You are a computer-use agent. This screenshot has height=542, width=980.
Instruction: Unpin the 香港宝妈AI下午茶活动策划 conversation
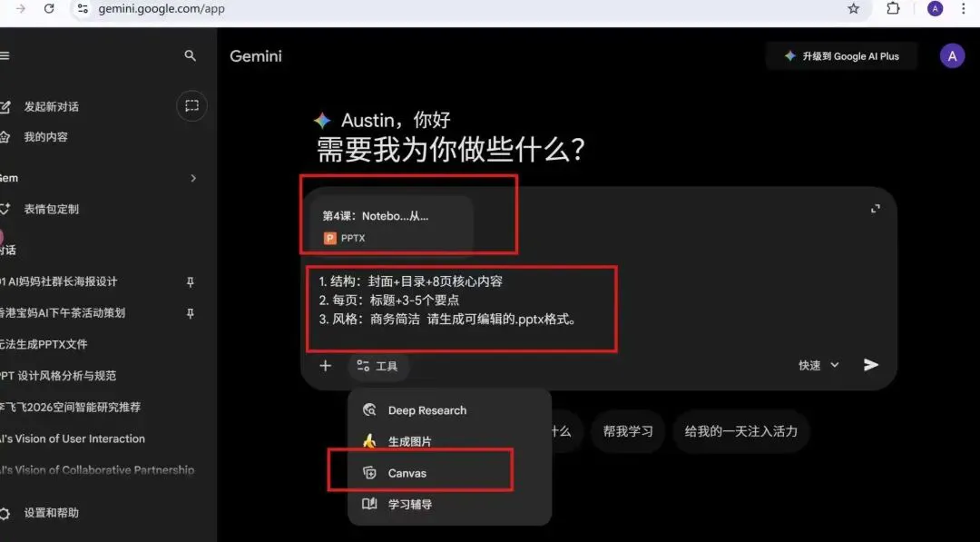(190, 313)
